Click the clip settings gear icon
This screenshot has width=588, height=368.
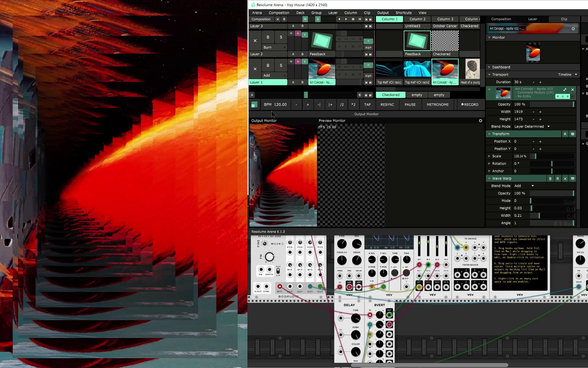[x=573, y=29]
